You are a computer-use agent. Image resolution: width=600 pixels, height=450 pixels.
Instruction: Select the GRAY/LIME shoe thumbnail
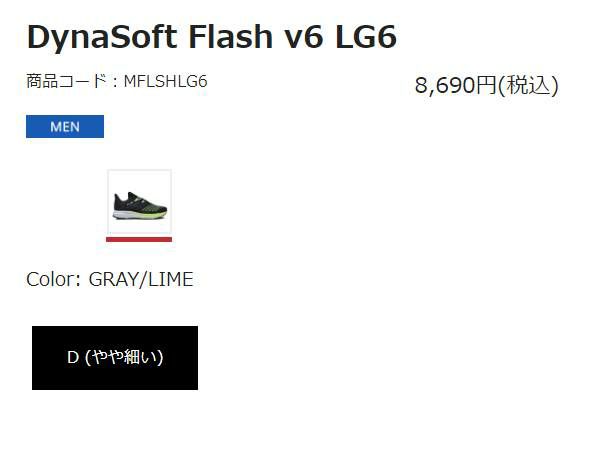coord(139,203)
